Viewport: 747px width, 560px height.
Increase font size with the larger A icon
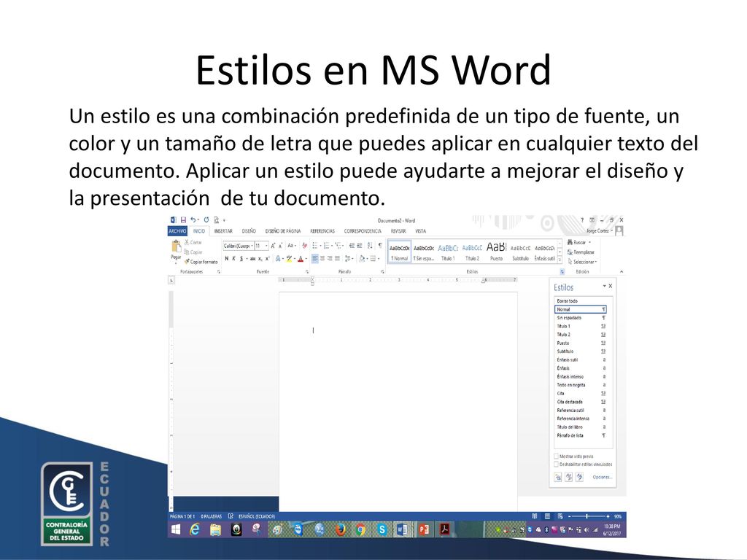273,246
